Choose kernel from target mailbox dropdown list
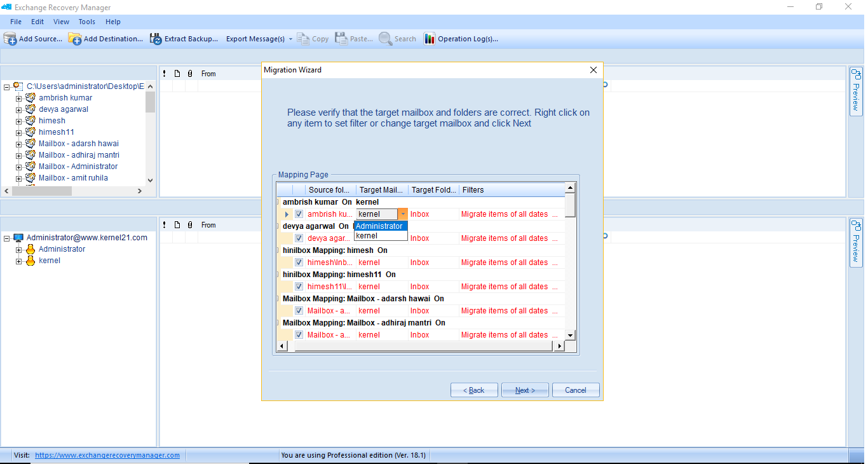 click(381, 236)
